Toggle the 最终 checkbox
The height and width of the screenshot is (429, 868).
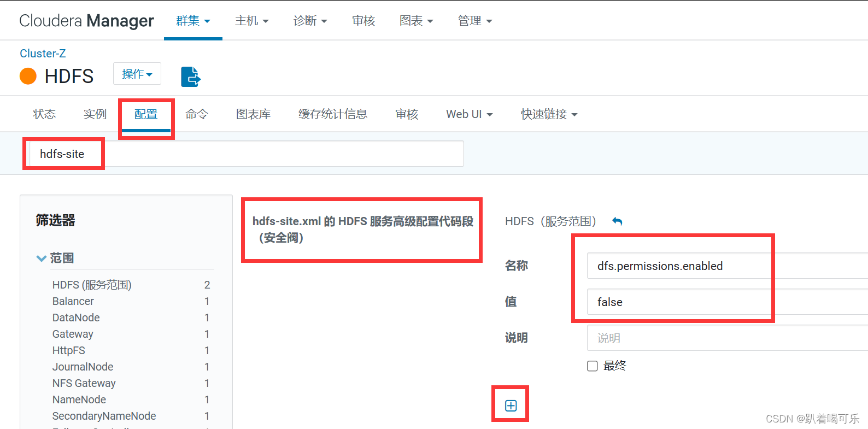click(593, 366)
